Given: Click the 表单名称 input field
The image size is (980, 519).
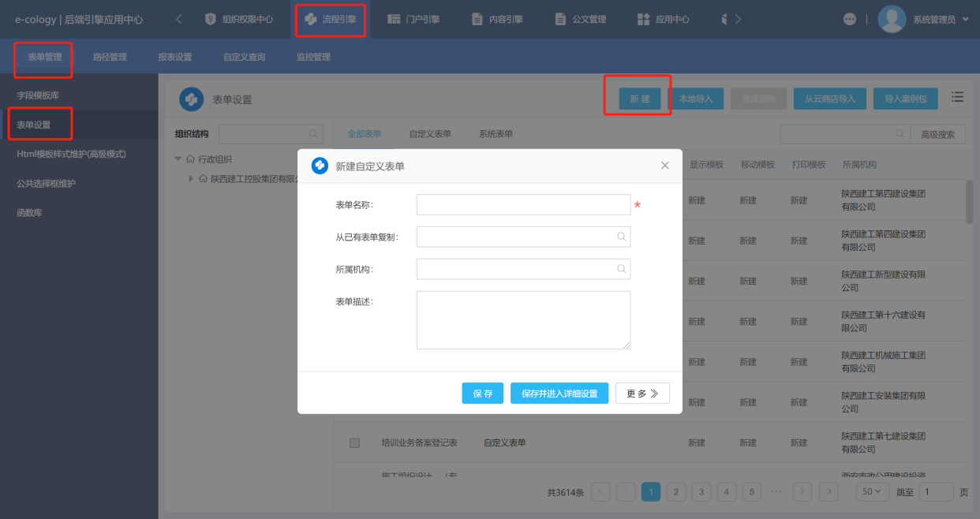Looking at the screenshot, I should [523, 204].
